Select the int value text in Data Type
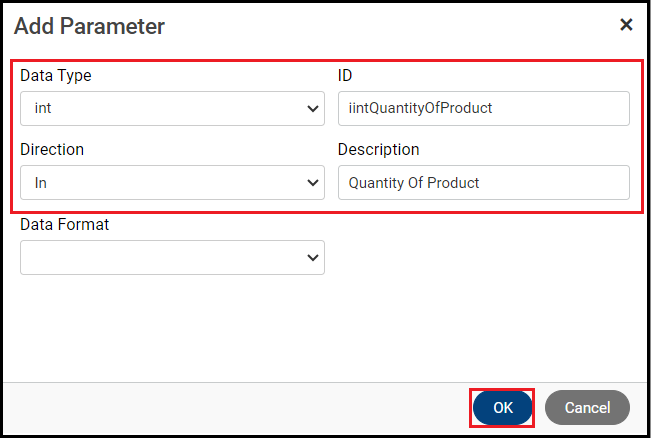651x438 pixels. click(43, 109)
